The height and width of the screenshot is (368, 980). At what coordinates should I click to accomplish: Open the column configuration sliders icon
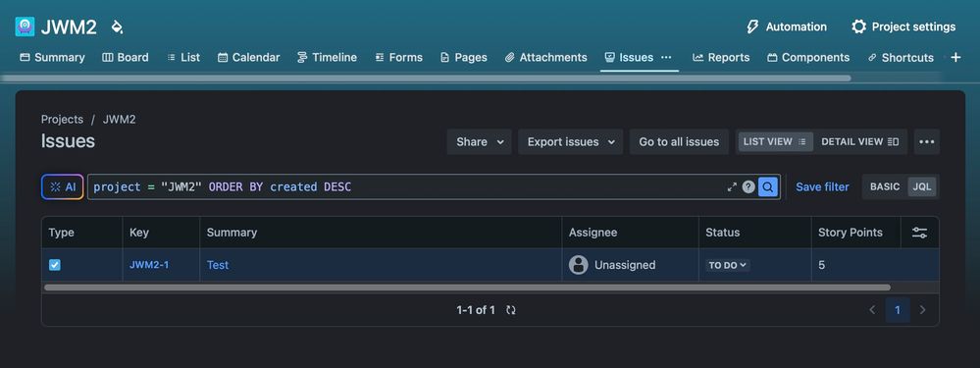point(919,233)
